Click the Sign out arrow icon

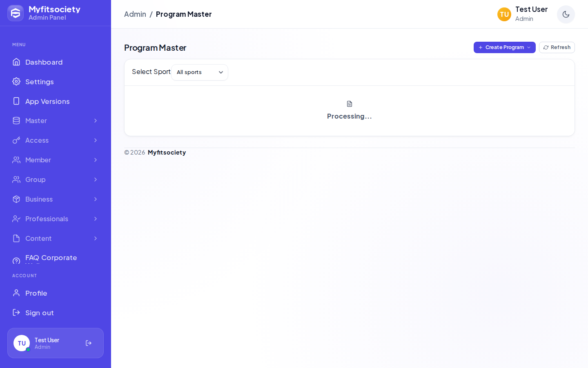16,312
